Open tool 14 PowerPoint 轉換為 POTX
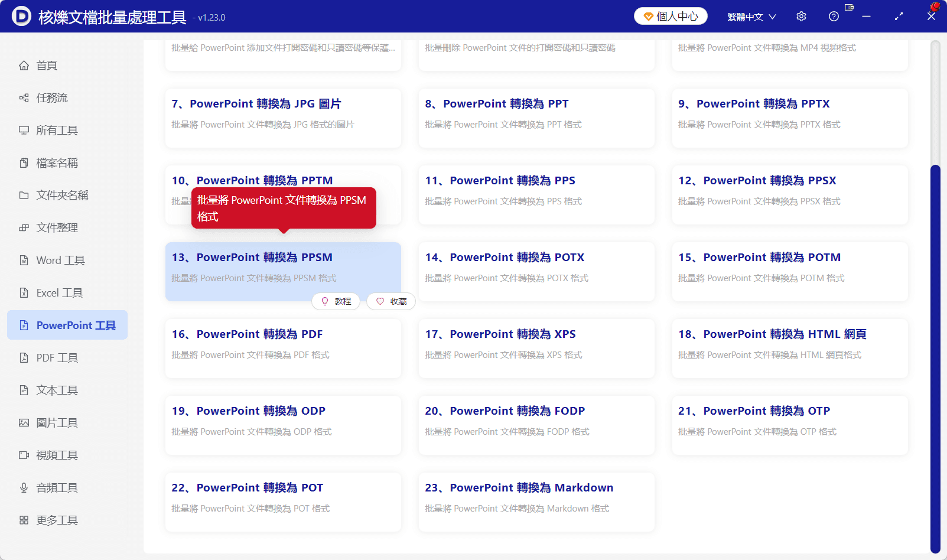Screen dimensions: 947x560 click(536, 272)
